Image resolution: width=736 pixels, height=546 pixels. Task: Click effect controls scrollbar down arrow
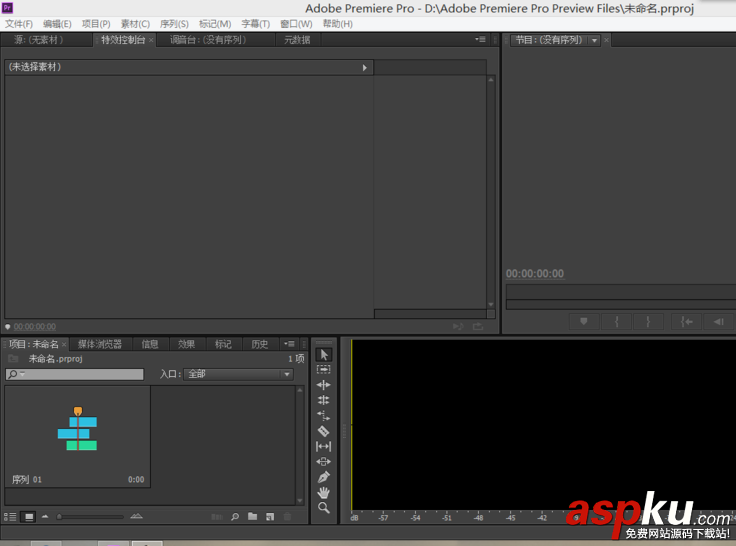click(491, 305)
